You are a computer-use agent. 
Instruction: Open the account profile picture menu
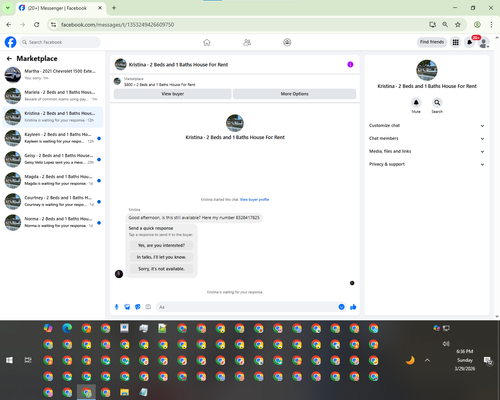484,42
